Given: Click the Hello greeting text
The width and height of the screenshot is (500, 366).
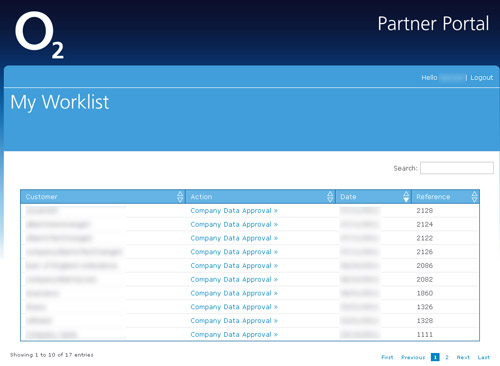Looking at the screenshot, I should tap(429, 78).
